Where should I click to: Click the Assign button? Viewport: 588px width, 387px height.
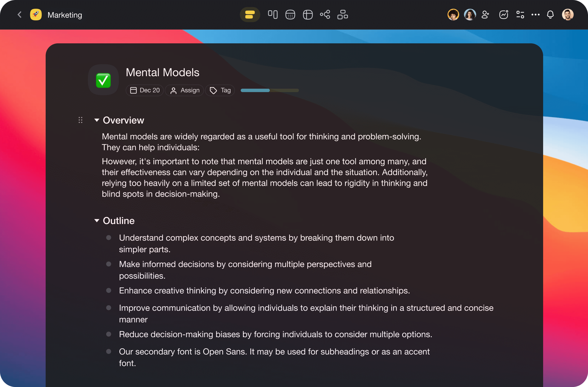(185, 90)
